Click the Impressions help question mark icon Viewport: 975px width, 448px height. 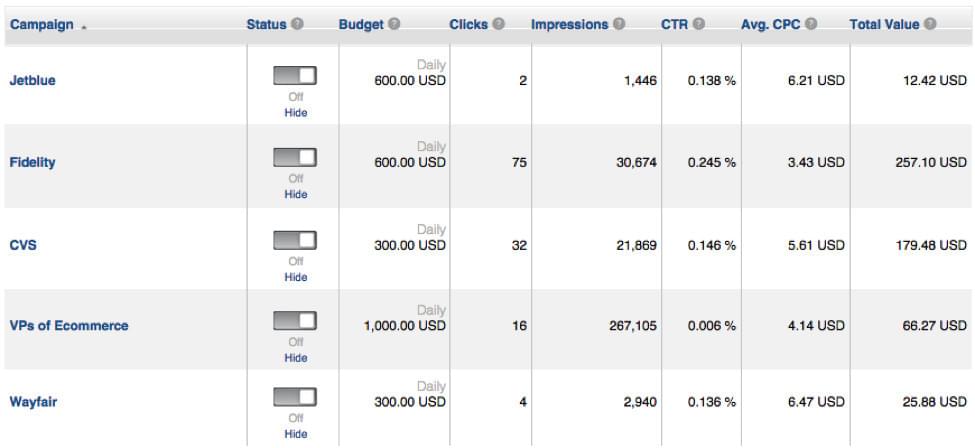619,24
